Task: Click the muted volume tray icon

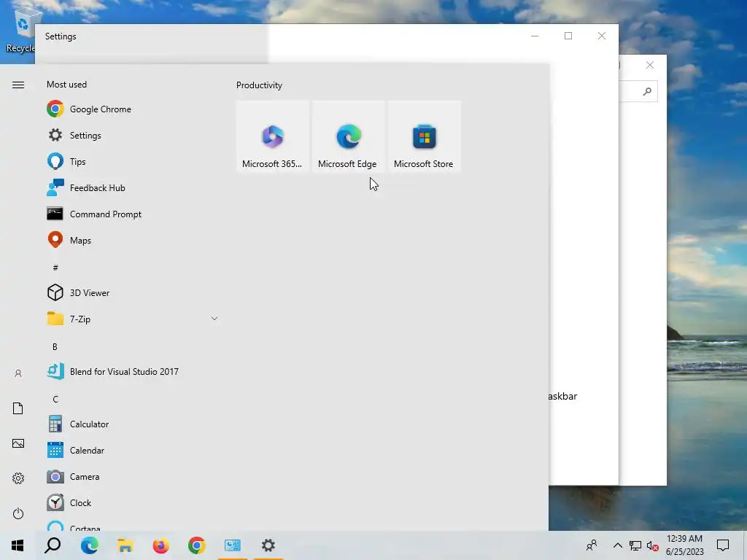Action: point(652,545)
